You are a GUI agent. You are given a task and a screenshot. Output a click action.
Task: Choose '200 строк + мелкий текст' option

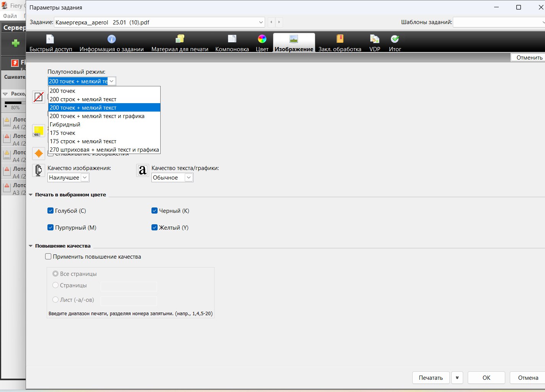[x=104, y=99]
